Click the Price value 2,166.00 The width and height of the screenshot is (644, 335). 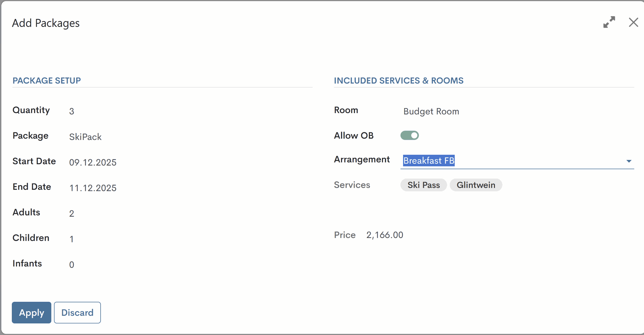(384, 235)
